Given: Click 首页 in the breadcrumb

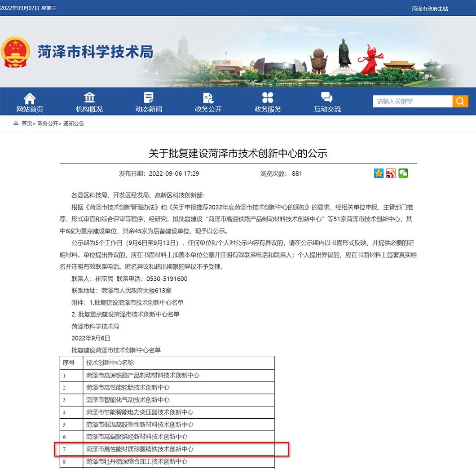Looking at the screenshot, I should point(26,124).
